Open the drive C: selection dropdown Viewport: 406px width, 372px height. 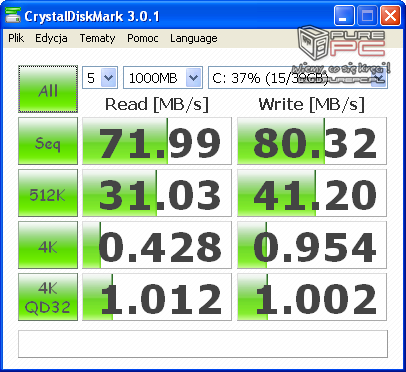coord(298,78)
